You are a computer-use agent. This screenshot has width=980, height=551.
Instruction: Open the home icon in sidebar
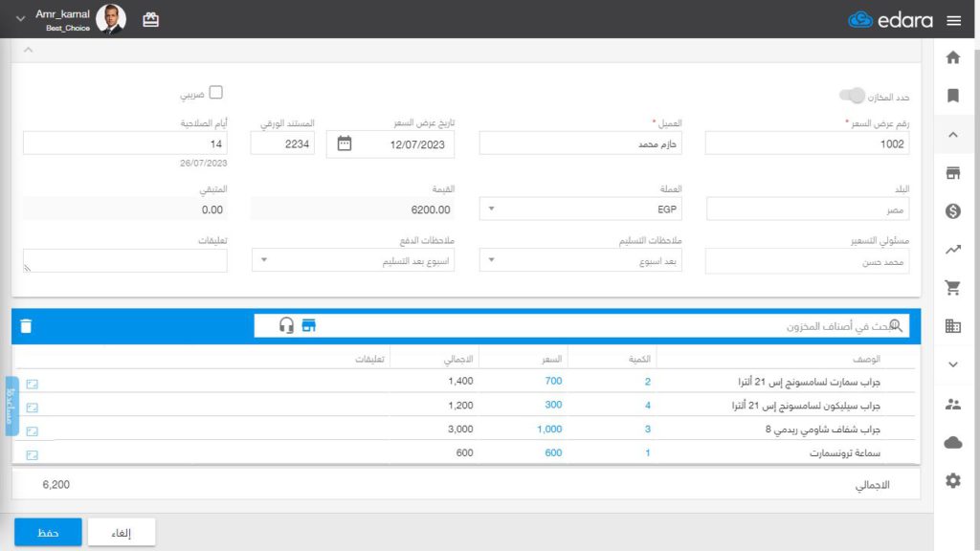point(952,57)
